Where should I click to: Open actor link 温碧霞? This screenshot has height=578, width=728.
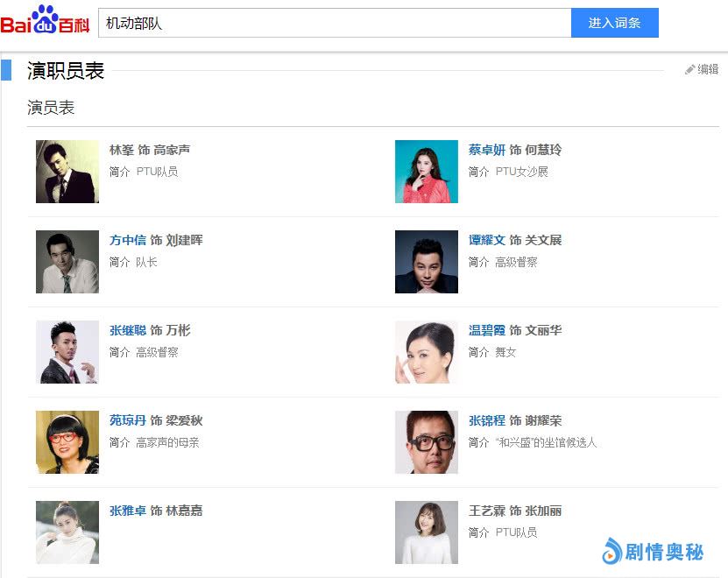(x=486, y=330)
